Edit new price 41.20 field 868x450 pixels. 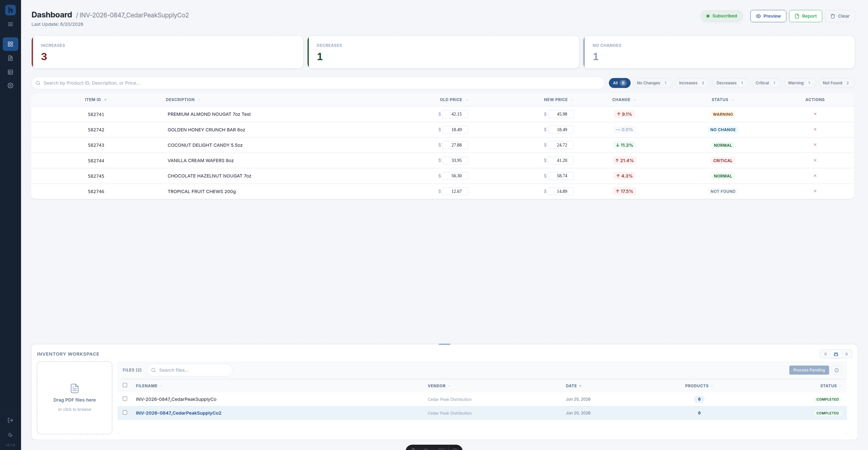(x=561, y=160)
